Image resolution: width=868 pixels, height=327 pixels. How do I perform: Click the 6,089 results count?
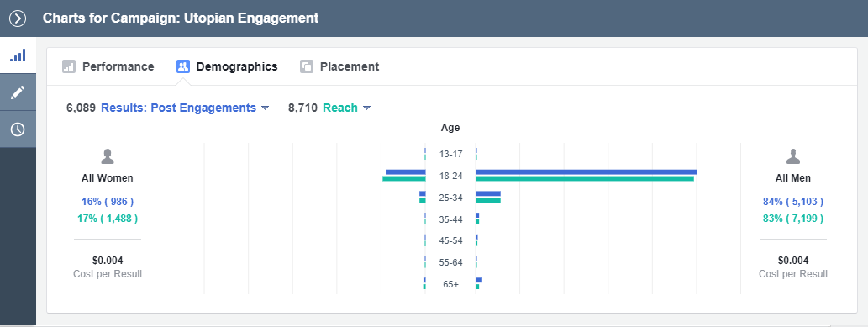(x=81, y=108)
